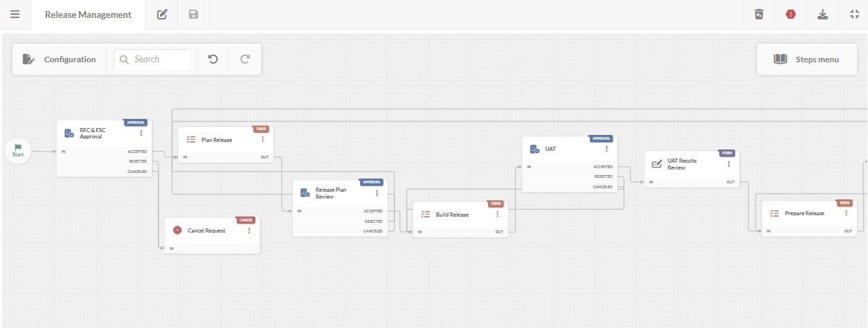Click the redo arrow button
Image resolution: width=868 pixels, height=328 pixels.
pyautogui.click(x=245, y=60)
